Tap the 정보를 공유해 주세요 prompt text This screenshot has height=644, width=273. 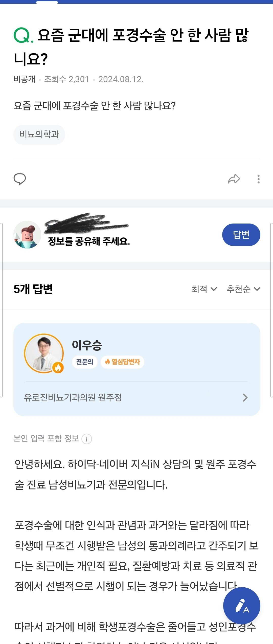pos(89,241)
